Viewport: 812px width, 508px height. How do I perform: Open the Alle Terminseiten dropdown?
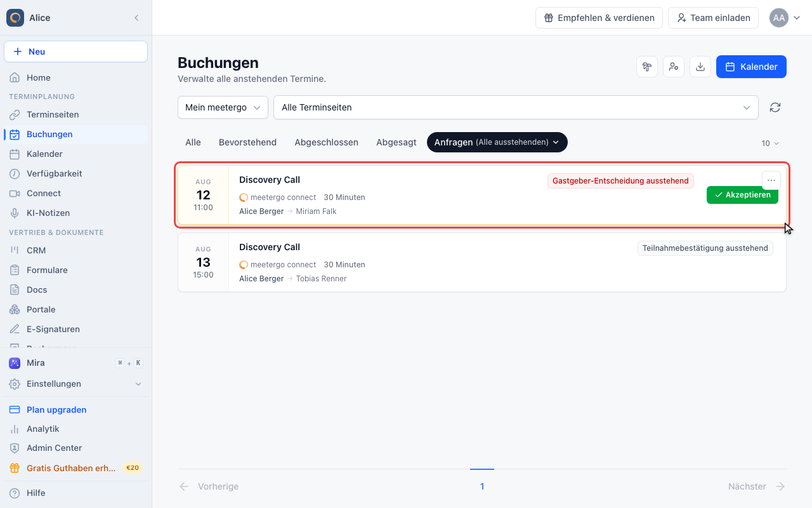pyautogui.click(x=516, y=107)
